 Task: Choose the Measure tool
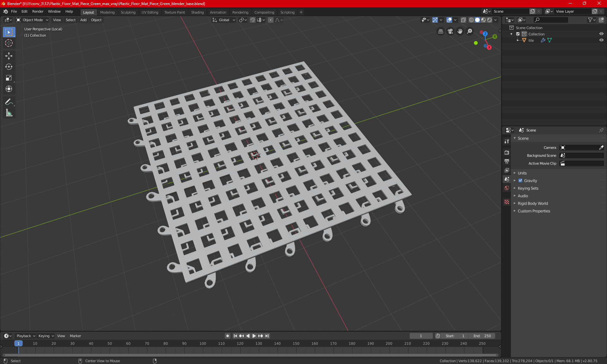(9, 113)
